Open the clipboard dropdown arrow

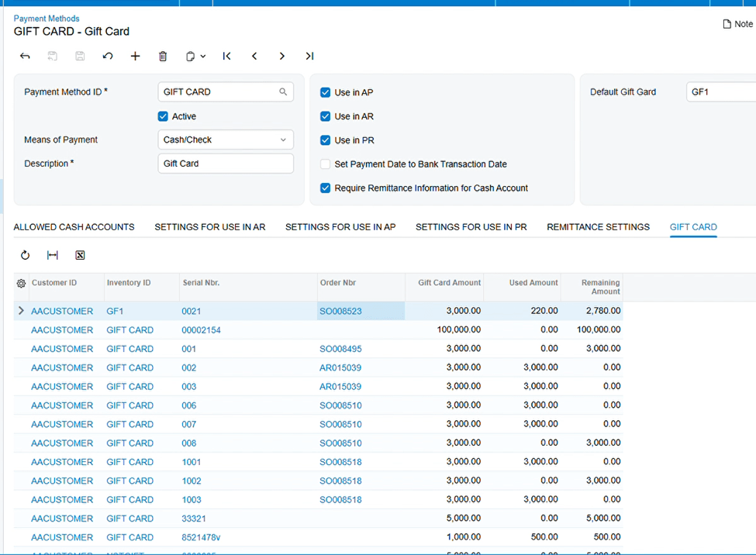tap(203, 57)
